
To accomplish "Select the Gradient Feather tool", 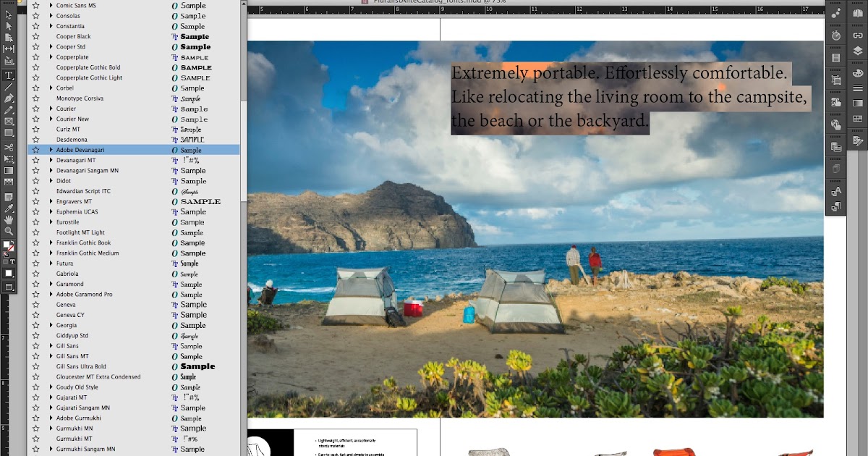I will 9,182.
